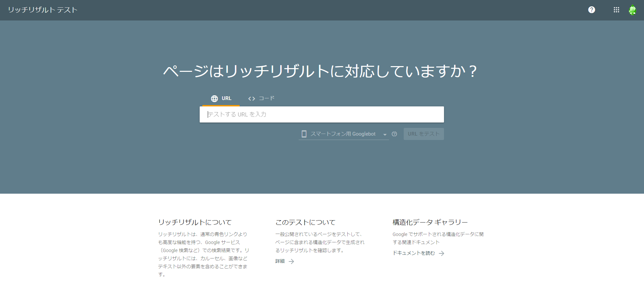Click the 構造化データ ギャラリー heading
Viewport: 644px width, 289px height.
430,222
